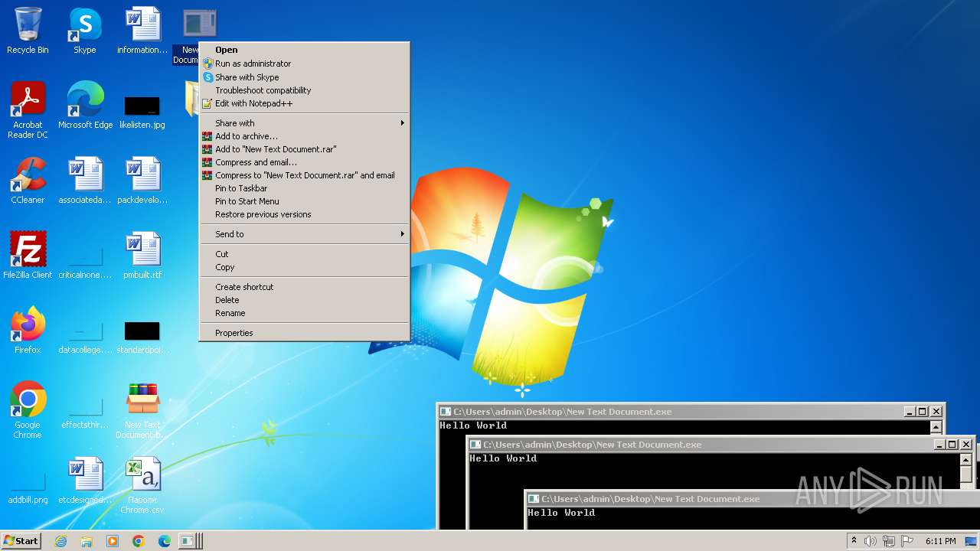Image resolution: width=980 pixels, height=551 pixels.
Task: Select the CCleaner desktop shortcut
Action: [x=28, y=181]
